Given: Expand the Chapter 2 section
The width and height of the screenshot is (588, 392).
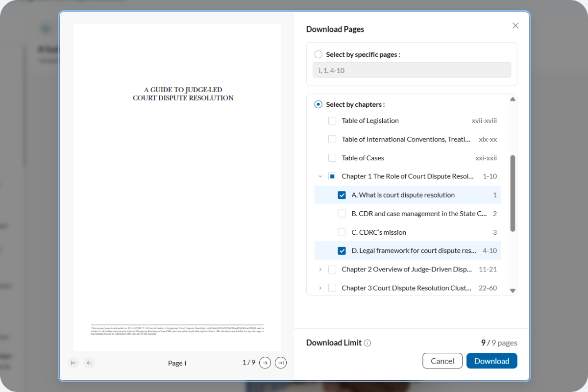Looking at the screenshot, I should click(x=320, y=269).
